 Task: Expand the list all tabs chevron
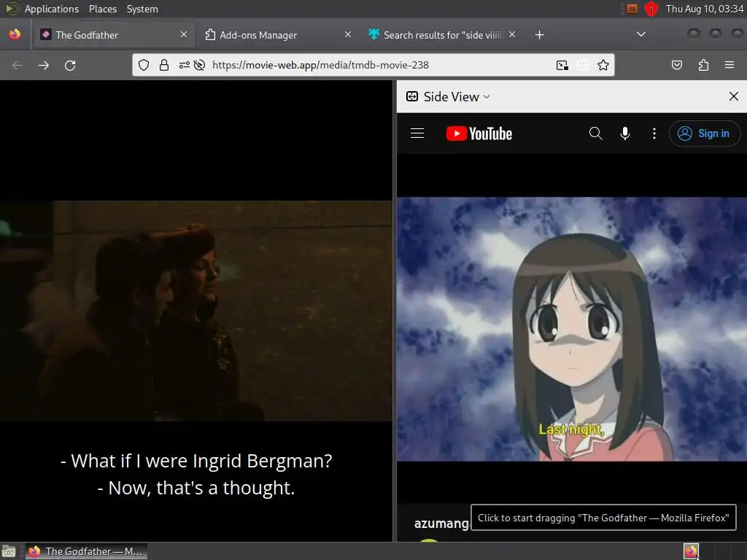pos(641,34)
